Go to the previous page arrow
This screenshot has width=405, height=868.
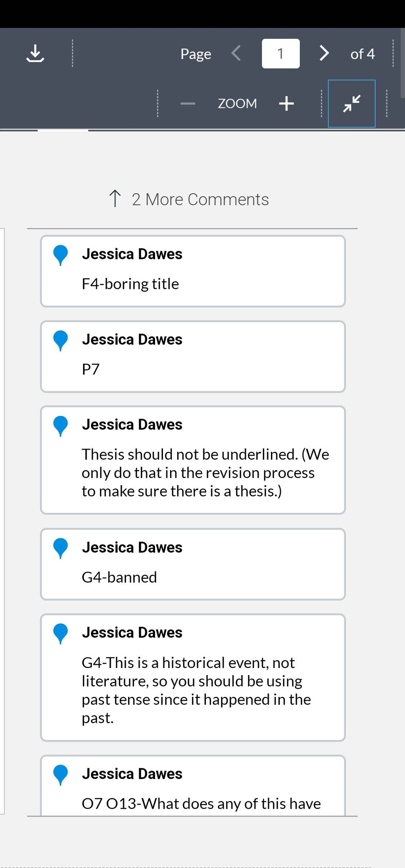[236, 53]
